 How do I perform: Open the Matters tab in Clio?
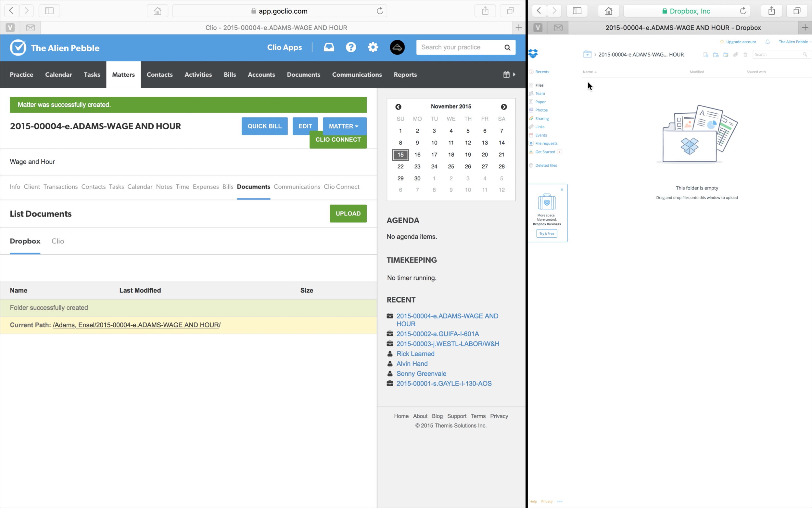(123, 74)
